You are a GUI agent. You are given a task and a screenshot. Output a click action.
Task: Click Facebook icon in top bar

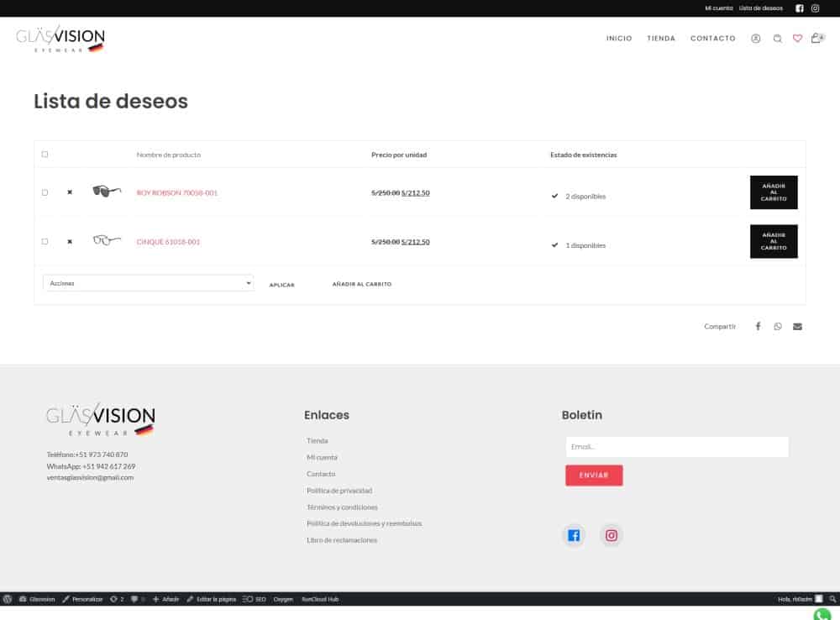(800, 8)
